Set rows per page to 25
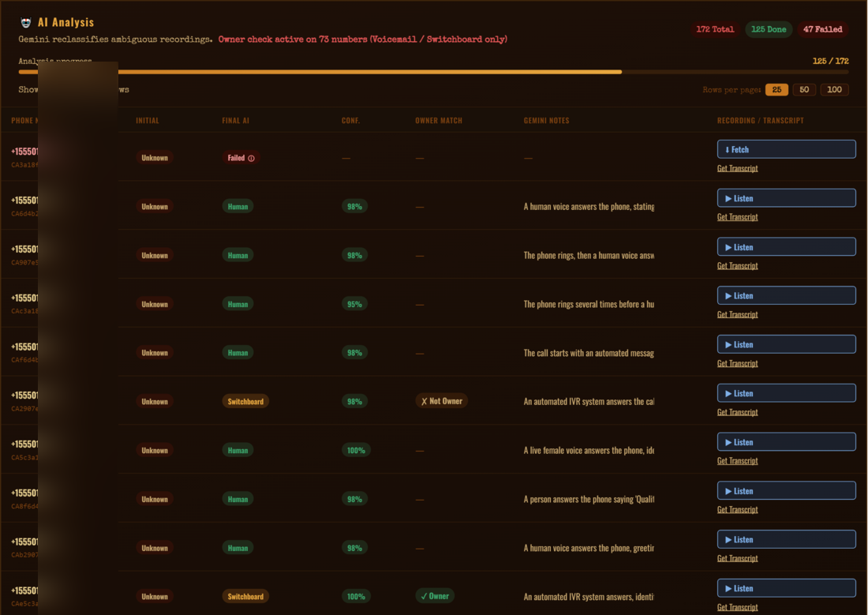 pyautogui.click(x=776, y=89)
